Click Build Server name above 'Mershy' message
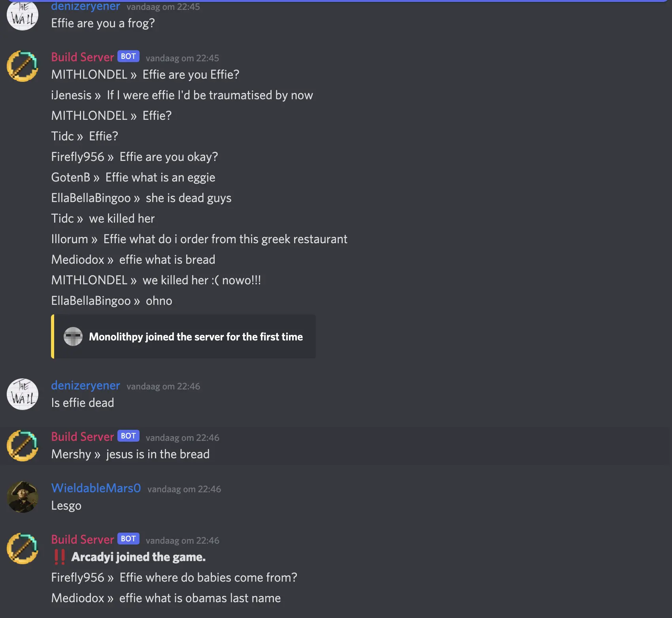This screenshot has width=672, height=618. (83, 437)
